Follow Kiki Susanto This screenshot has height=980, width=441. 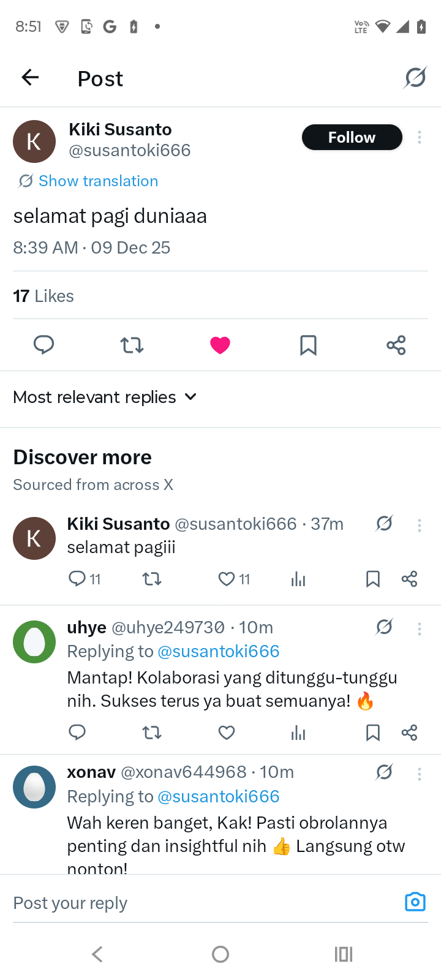pyautogui.click(x=352, y=137)
